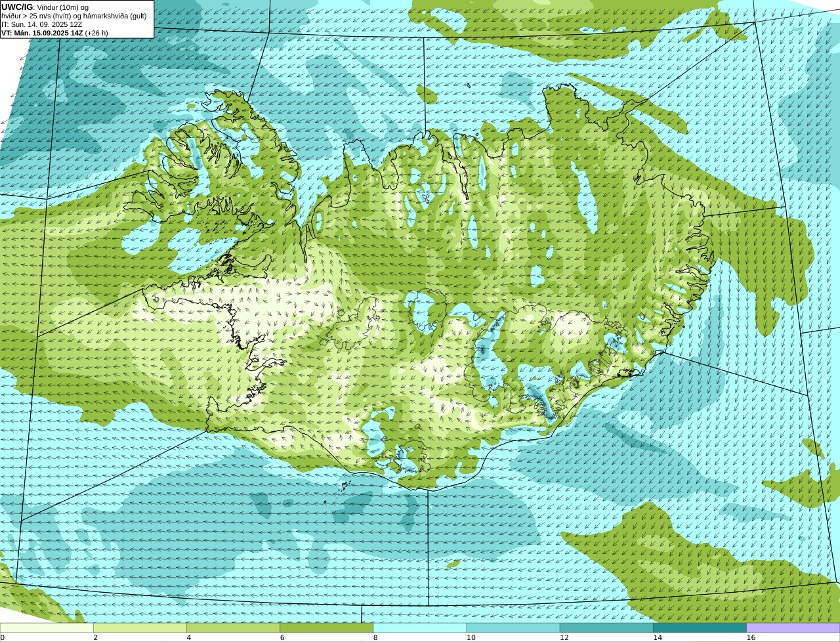Image resolution: width=840 pixels, height=642 pixels.
Task: Select the 8–10 m/s pale cyan legend swatch
Action: [419, 628]
